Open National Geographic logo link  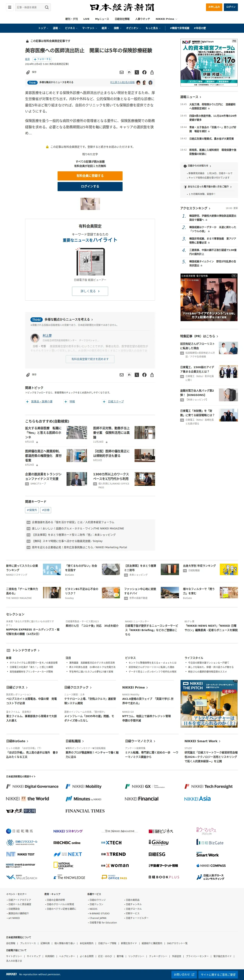pos(63,865)
